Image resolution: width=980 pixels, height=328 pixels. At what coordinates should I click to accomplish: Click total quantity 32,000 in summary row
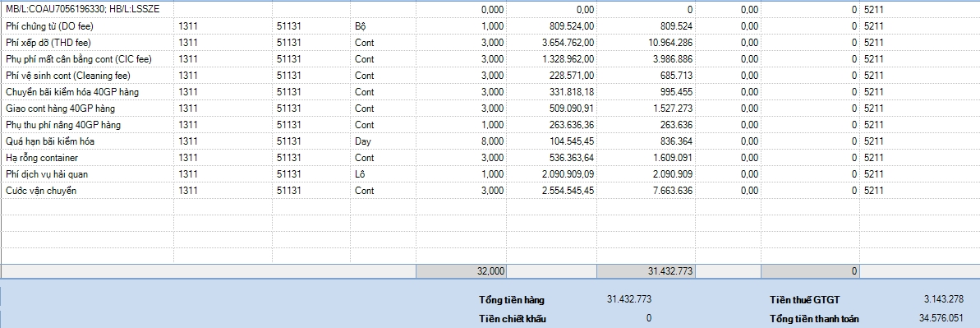point(462,271)
